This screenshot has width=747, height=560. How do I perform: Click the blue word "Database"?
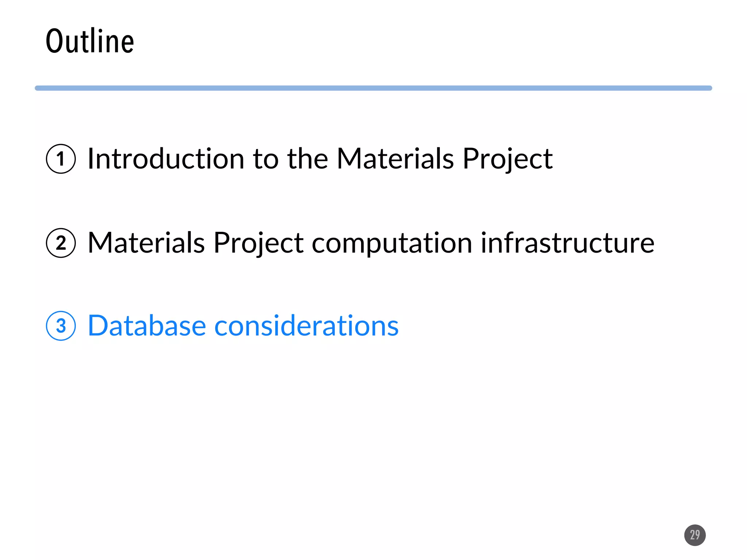pyautogui.click(x=147, y=326)
